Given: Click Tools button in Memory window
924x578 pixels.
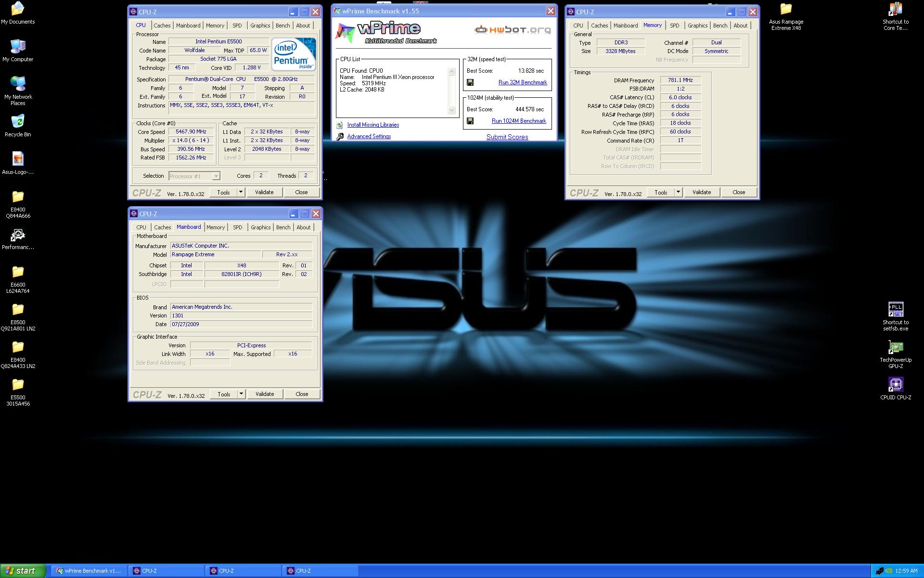Looking at the screenshot, I should point(661,192).
